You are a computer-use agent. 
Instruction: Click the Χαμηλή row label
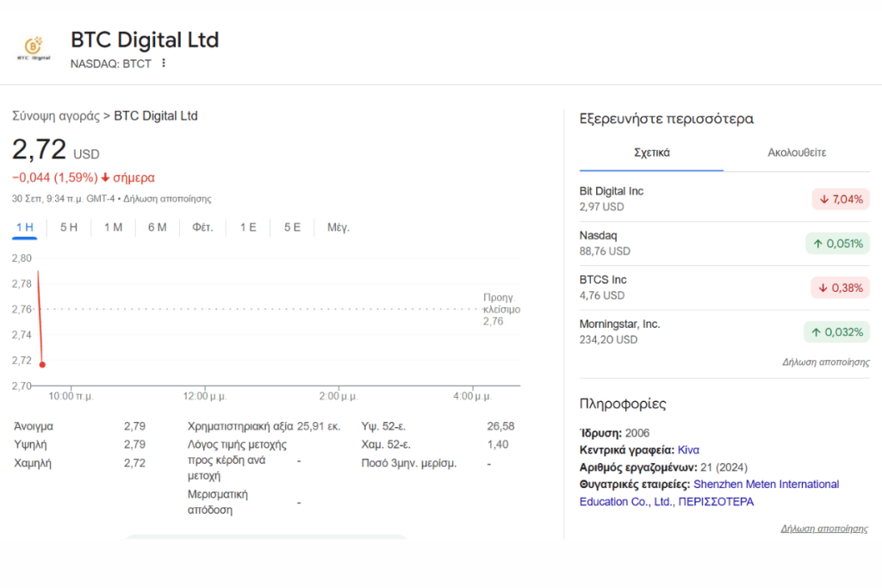point(33,463)
